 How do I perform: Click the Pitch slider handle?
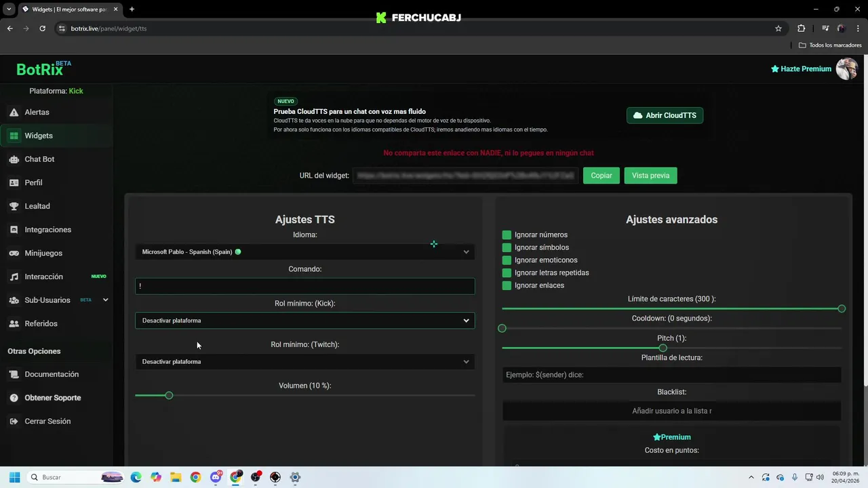663,348
